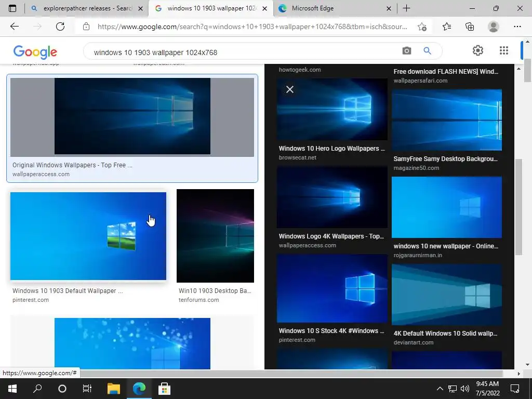Visit the magazine50.com source link

point(416,168)
